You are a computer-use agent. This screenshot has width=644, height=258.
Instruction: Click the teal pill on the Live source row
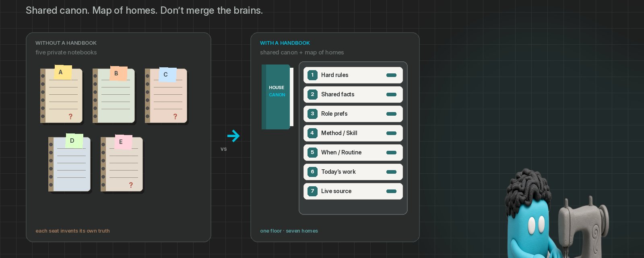click(x=391, y=191)
